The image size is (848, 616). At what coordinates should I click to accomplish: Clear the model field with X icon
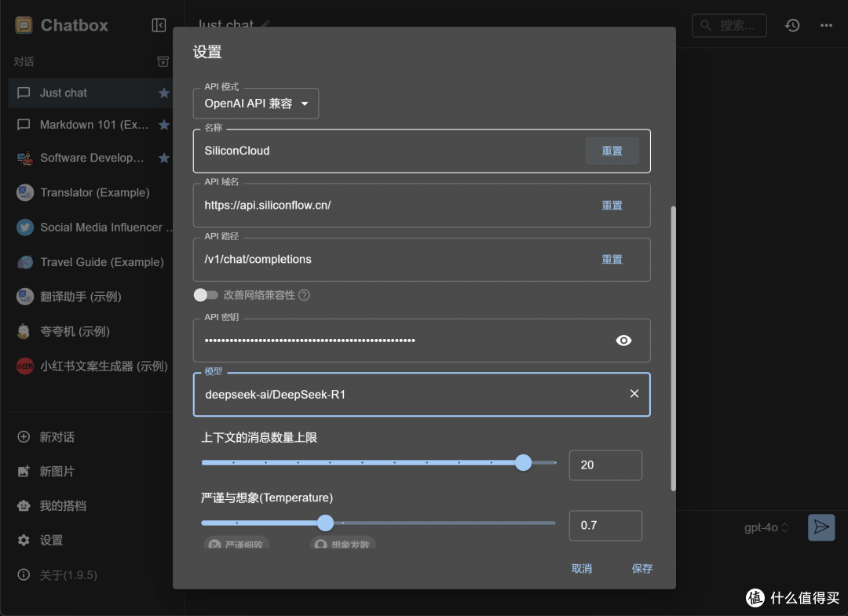click(x=634, y=394)
